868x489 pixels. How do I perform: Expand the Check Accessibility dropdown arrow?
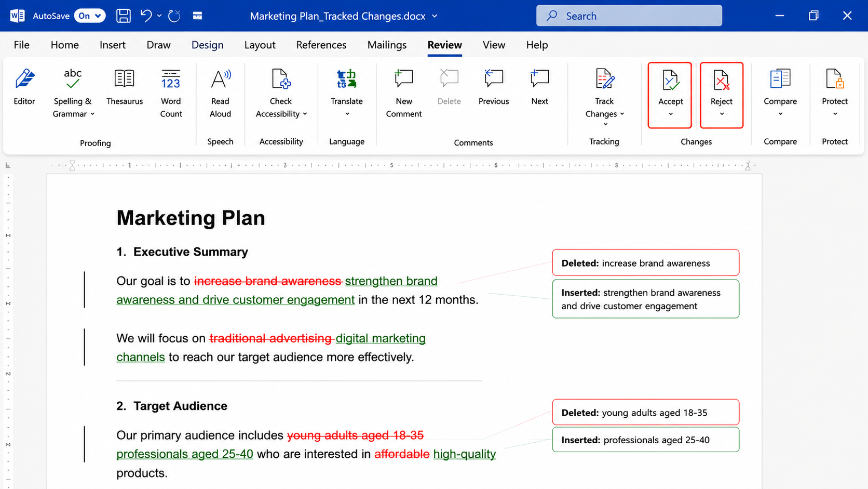point(305,114)
